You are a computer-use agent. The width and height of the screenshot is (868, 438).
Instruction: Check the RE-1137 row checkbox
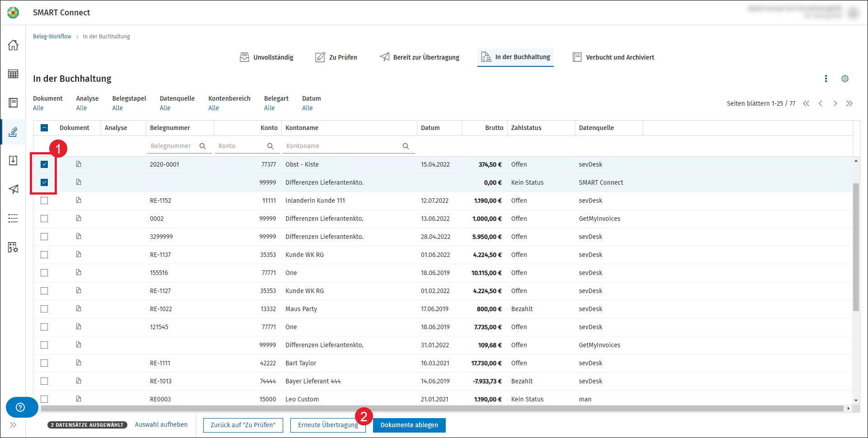(44, 255)
